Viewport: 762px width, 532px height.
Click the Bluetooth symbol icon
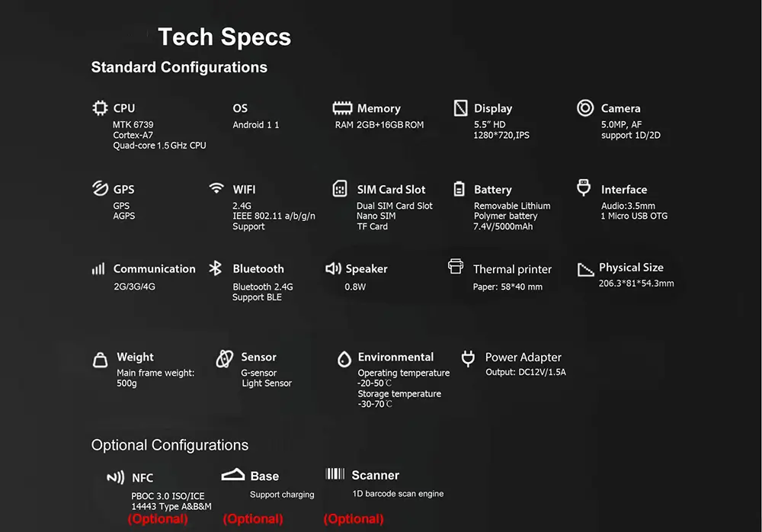216,268
